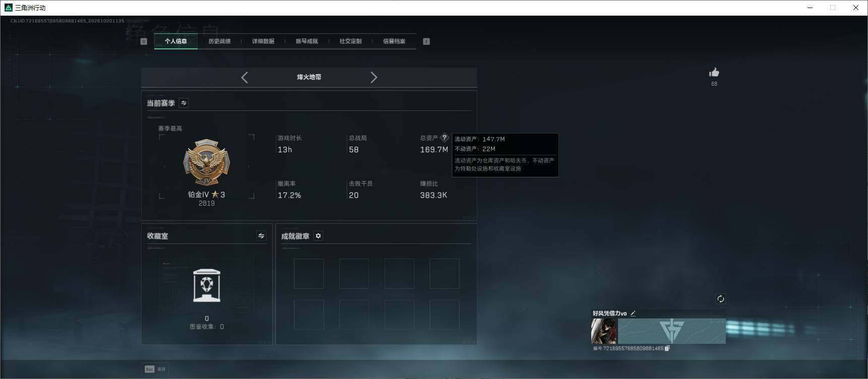Click the 总战局 58 value

(354, 150)
